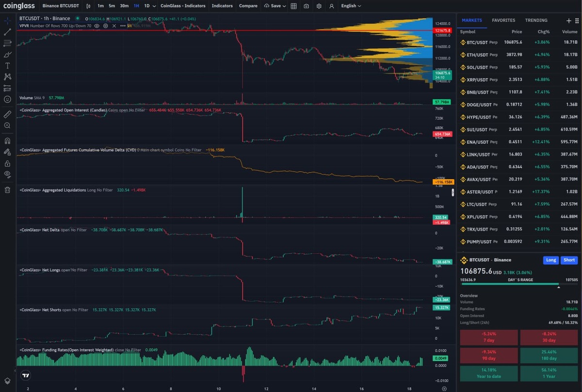582x392 pixels.
Task: Remove the VPVR indicator
Action: (114, 26)
